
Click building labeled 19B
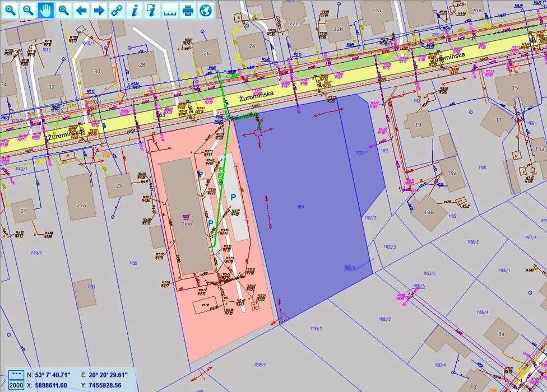(x=429, y=212)
